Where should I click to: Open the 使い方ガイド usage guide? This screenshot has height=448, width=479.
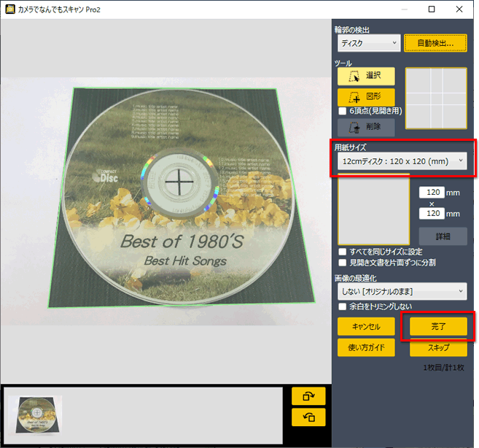pyautogui.click(x=366, y=347)
